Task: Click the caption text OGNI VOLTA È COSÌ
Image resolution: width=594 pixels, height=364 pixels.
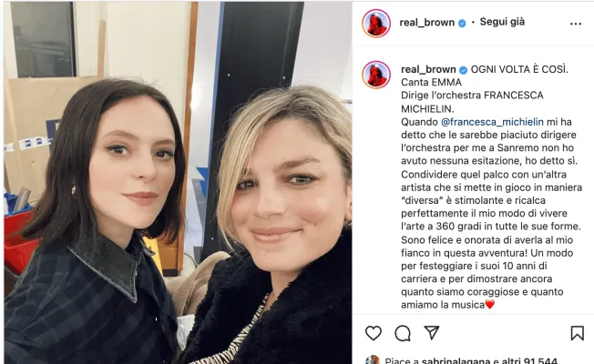Action: 519,69
